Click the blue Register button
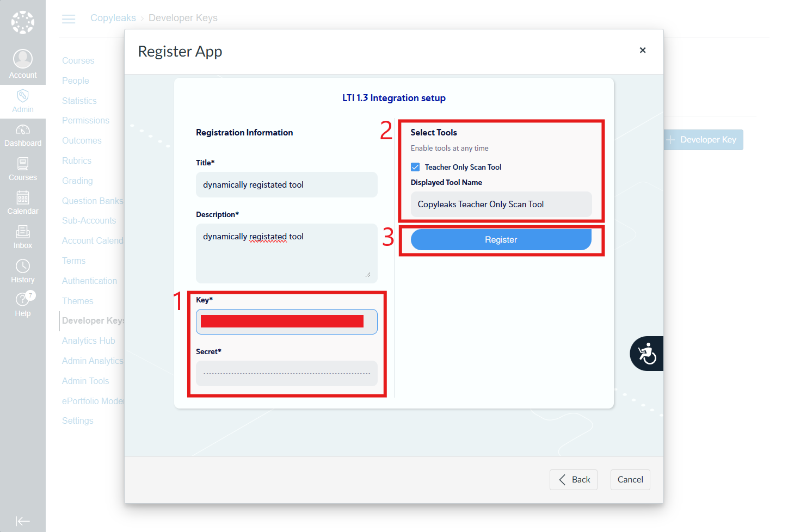This screenshot has height=532, width=788. 501,240
